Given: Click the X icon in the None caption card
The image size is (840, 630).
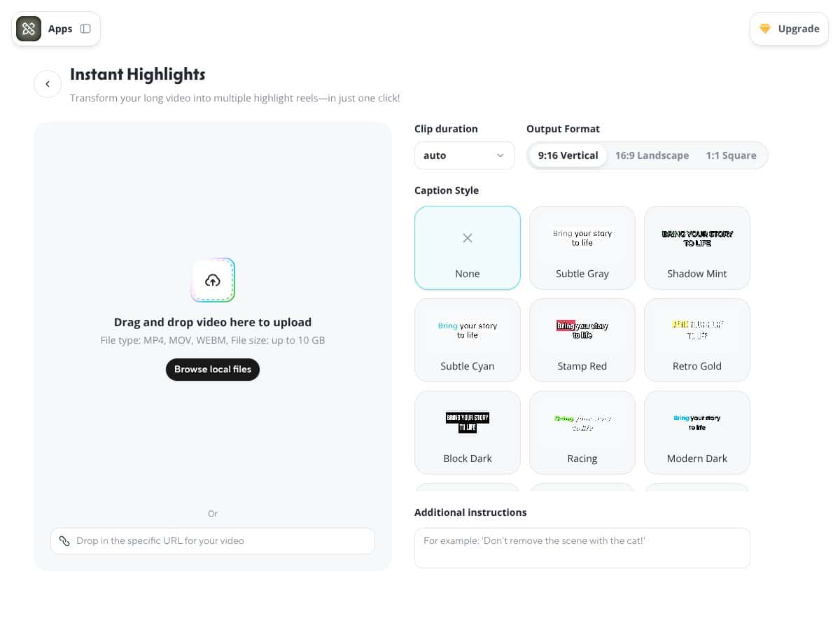Looking at the screenshot, I should [x=468, y=238].
